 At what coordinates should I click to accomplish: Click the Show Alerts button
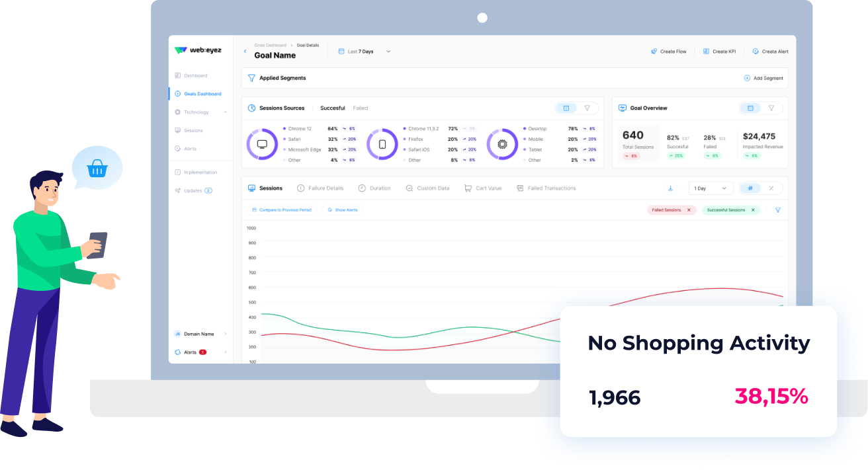click(x=342, y=210)
